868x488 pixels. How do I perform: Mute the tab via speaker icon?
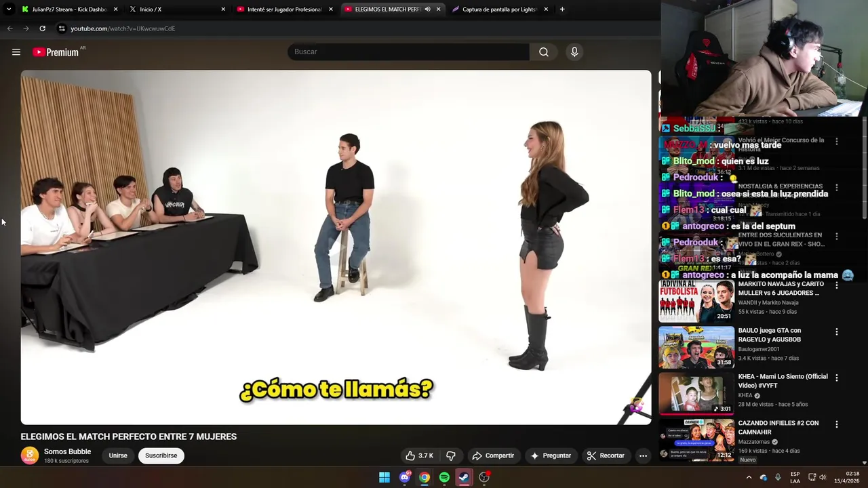[427, 9]
